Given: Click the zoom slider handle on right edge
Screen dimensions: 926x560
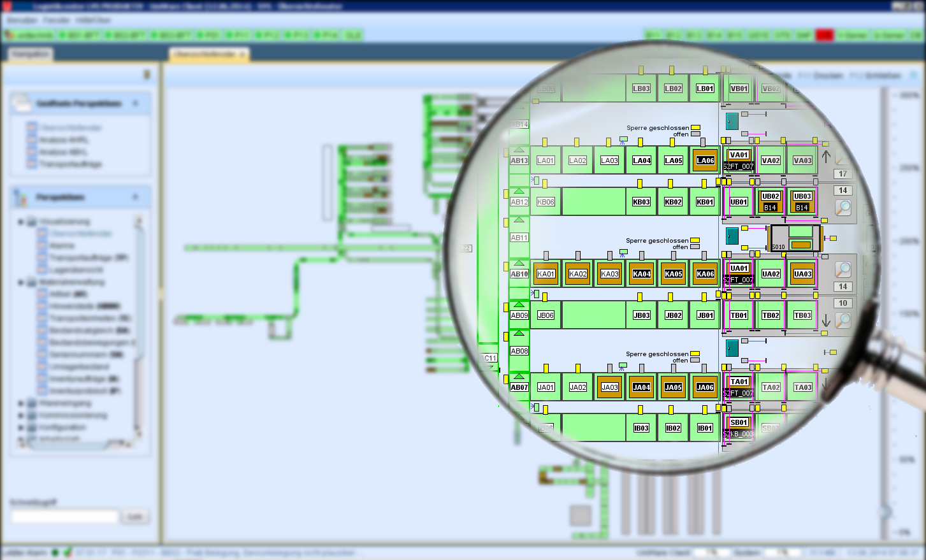Looking at the screenshot, I should tap(885, 511).
